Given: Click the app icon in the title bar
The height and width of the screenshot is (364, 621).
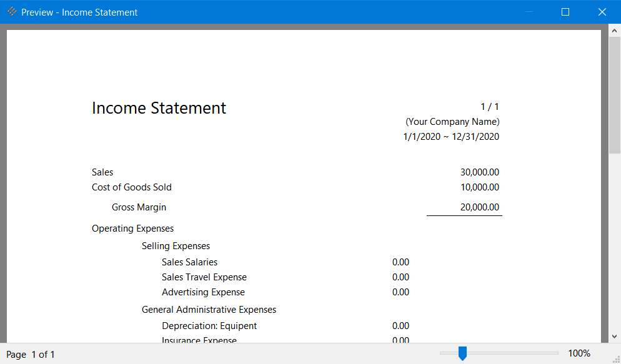Looking at the screenshot, I should point(12,12).
